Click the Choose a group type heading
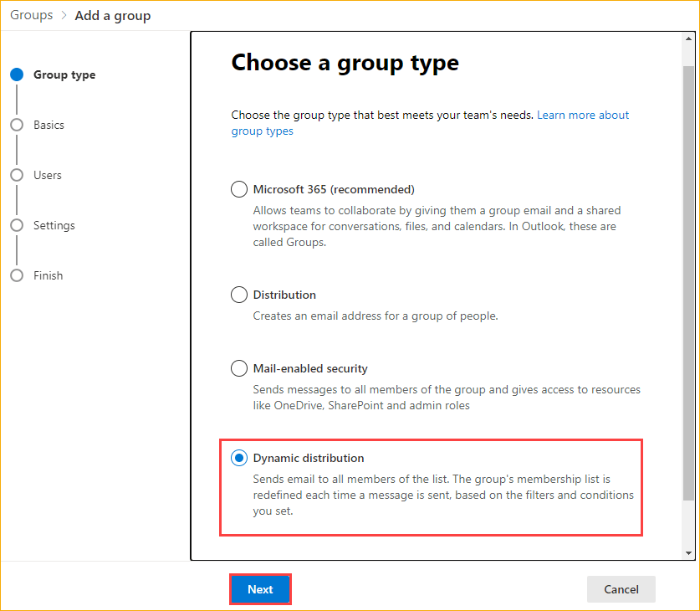Screen dimensions: 700x611 [345, 63]
